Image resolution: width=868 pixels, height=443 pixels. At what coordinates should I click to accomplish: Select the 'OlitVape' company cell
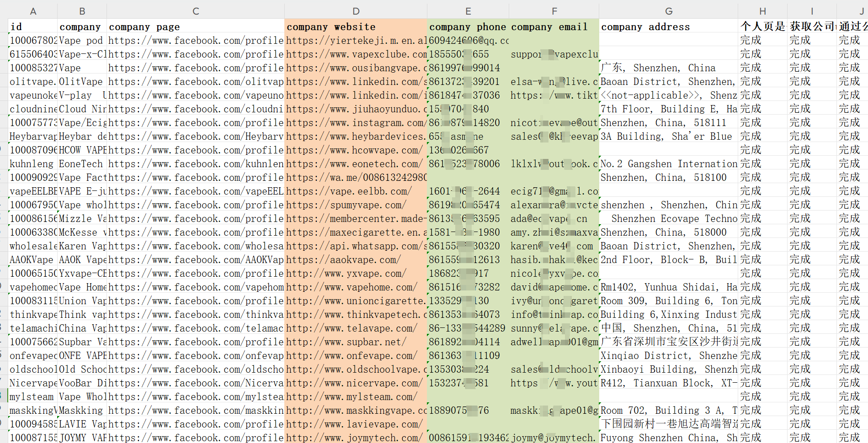click(x=82, y=81)
